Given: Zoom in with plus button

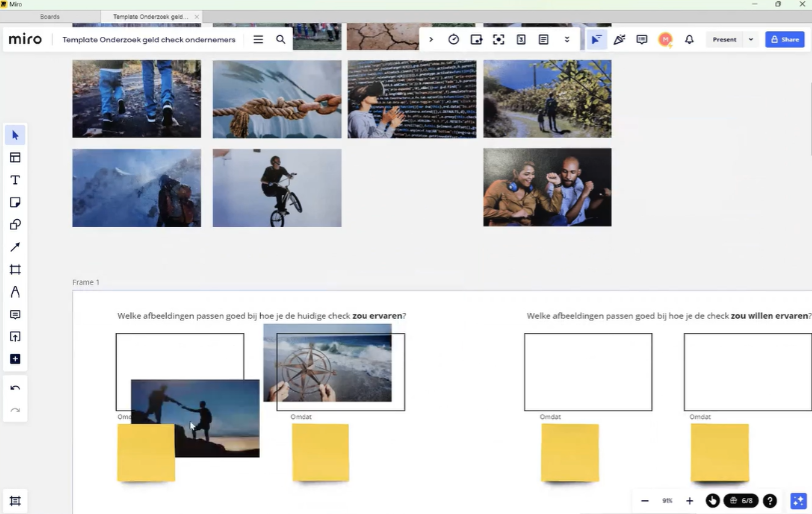Looking at the screenshot, I should (690, 501).
